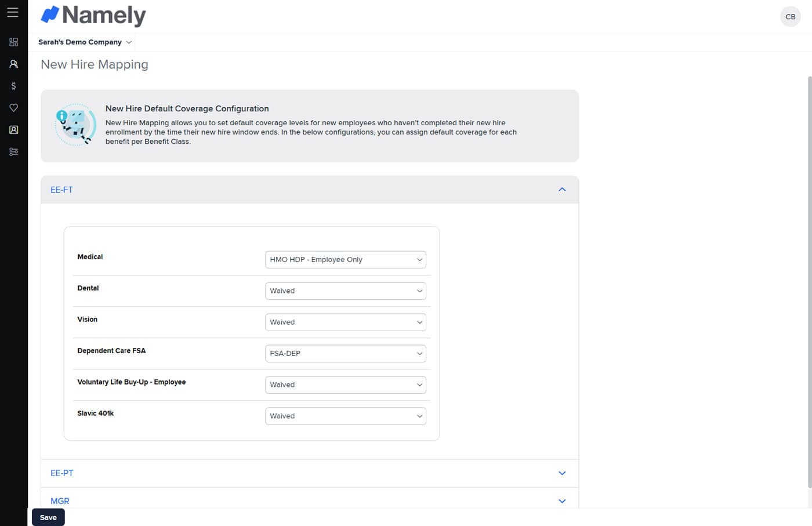Expand the EE-PT section
The image size is (812, 526).
[x=561, y=473]
